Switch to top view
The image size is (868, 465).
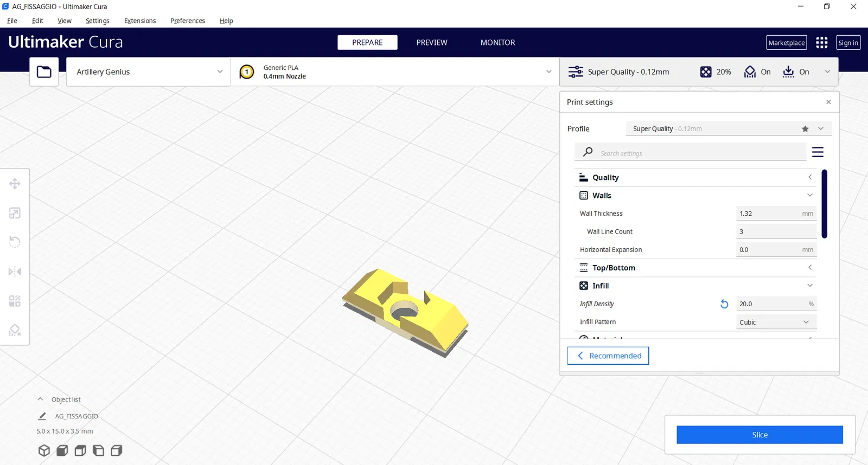80,450
